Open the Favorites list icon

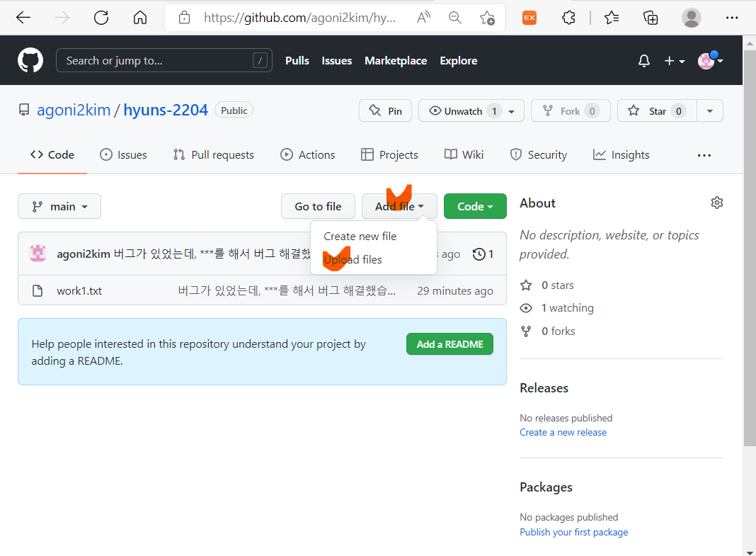point(612,18)
